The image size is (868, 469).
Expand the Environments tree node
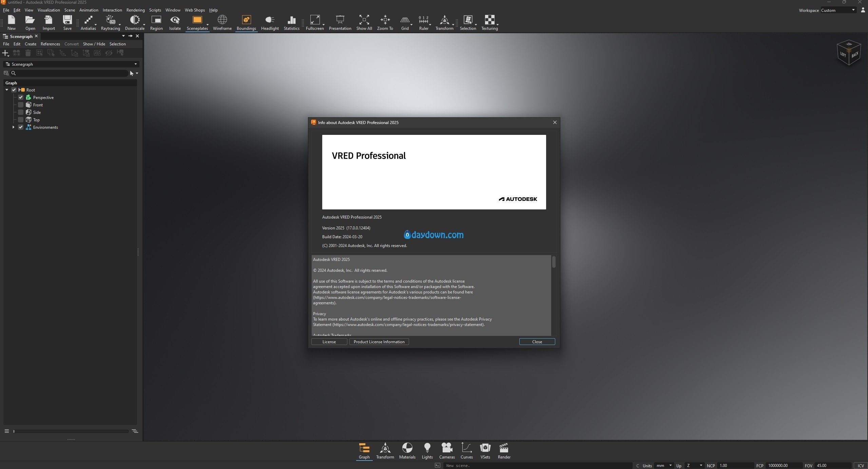(x=13, y=127)
